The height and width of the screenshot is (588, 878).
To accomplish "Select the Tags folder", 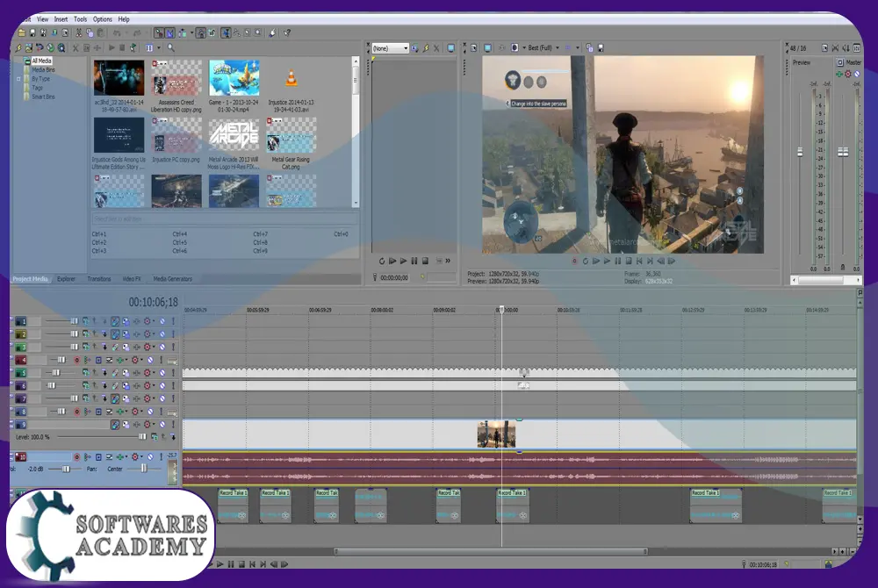I will coord(37,88).
